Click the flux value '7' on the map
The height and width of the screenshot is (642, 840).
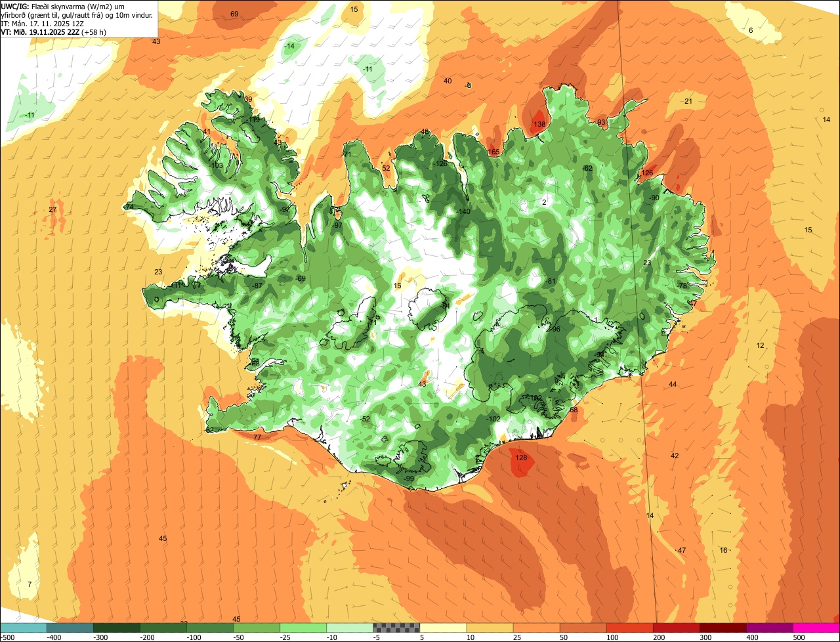[x=29, y=585]
